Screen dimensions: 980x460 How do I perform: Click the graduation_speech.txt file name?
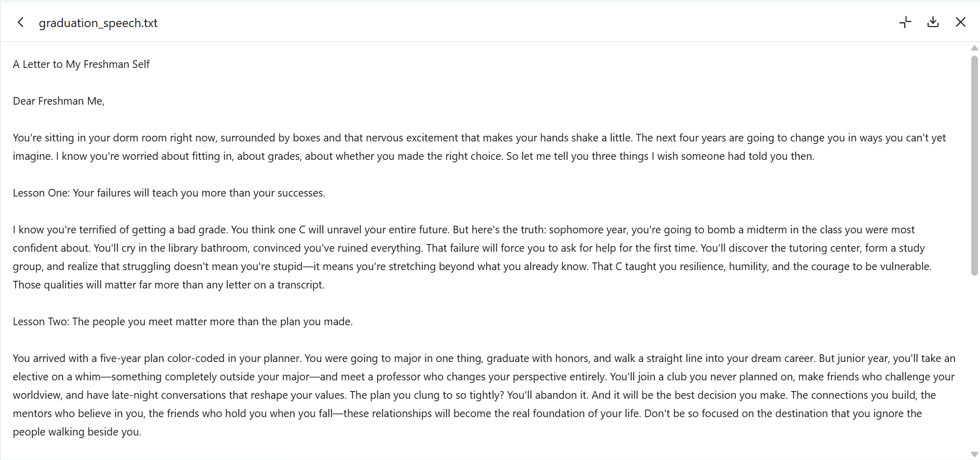pos(98,23)
